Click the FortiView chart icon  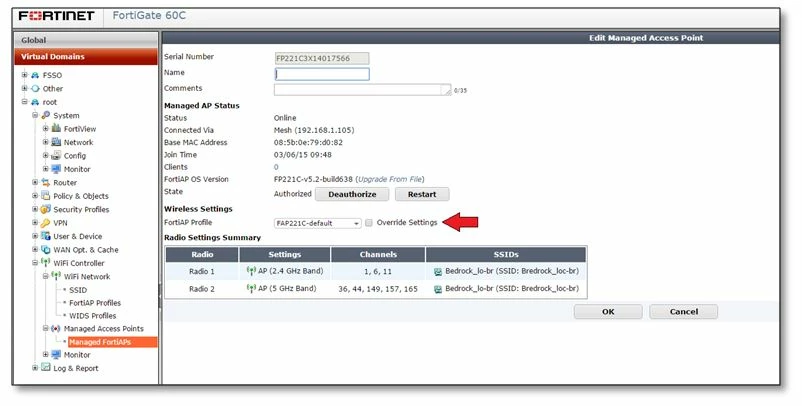[56, 128]
